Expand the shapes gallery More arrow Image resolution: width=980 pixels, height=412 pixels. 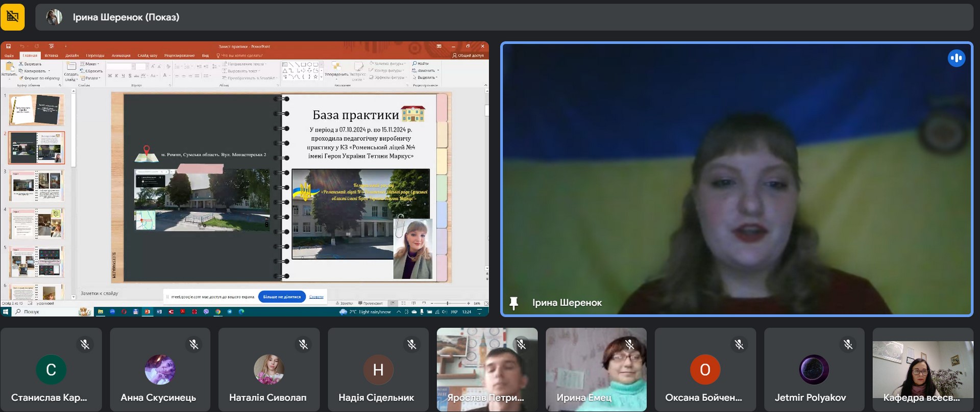tap(322, 77)
